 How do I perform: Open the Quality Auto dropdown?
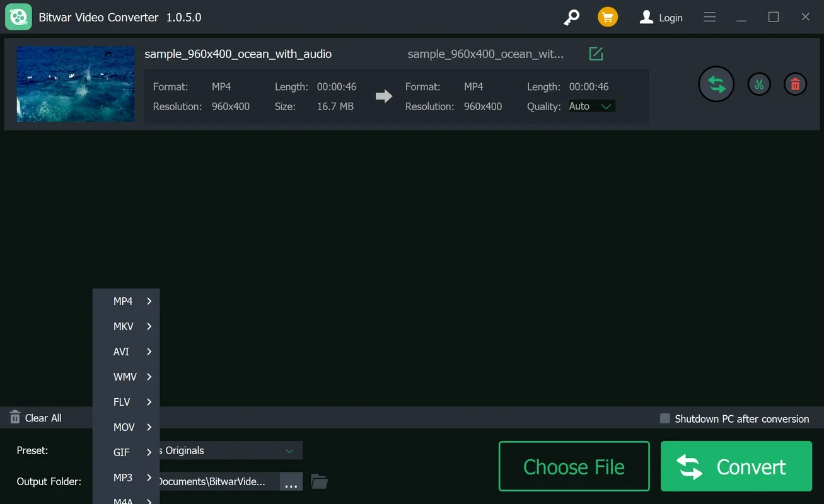(x=591, y=106)
